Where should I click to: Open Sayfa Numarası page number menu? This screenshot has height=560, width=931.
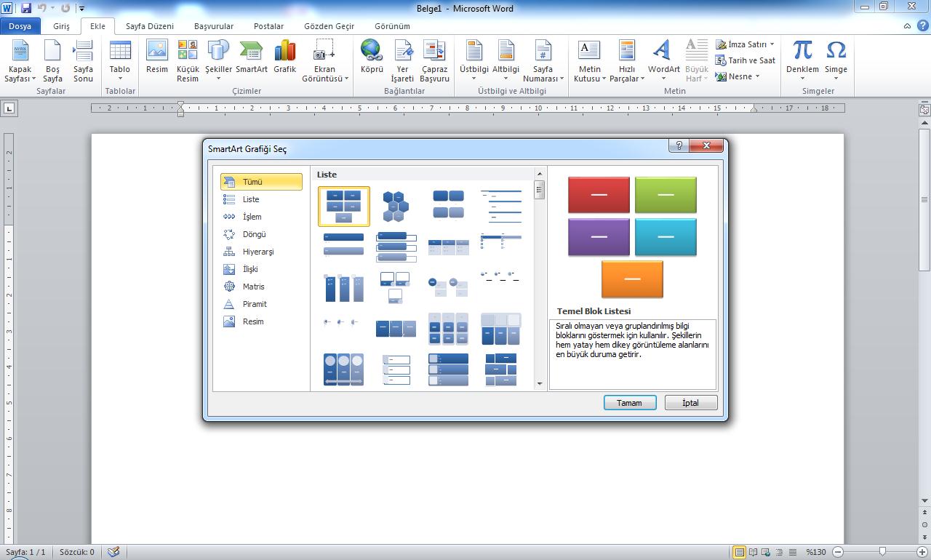pyautogui.click(x=543, y=61)
